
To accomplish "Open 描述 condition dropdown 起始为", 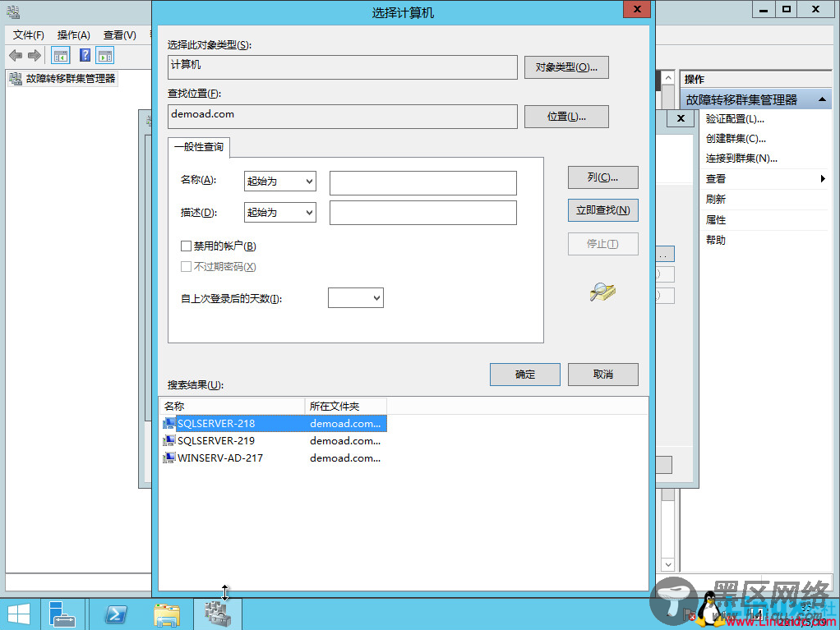I will pos(279,213).
